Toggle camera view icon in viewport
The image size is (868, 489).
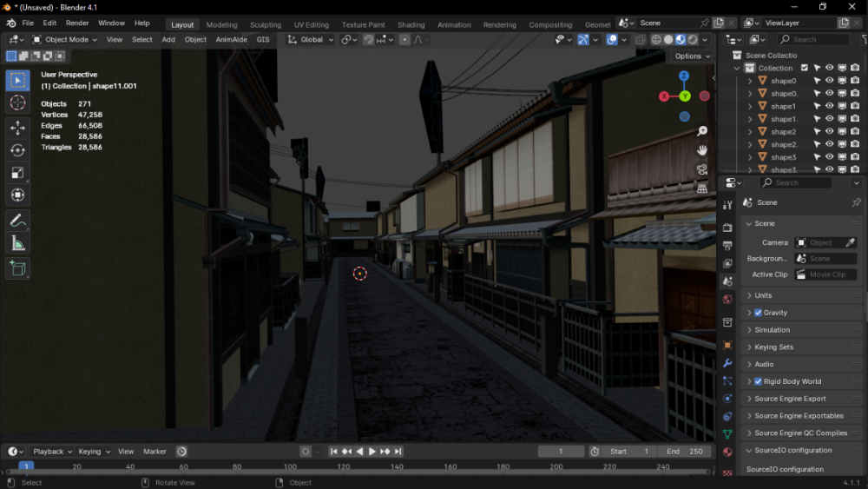[x=702, y=169]
